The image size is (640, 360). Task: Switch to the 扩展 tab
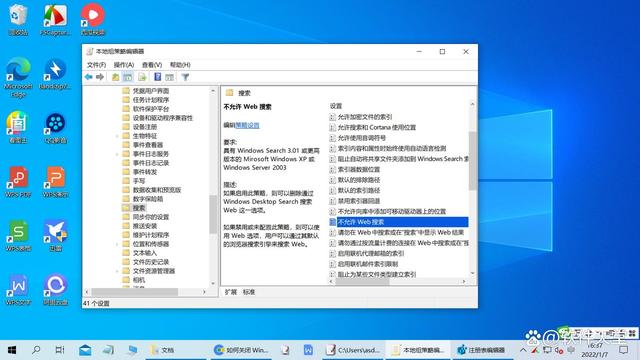231,292
